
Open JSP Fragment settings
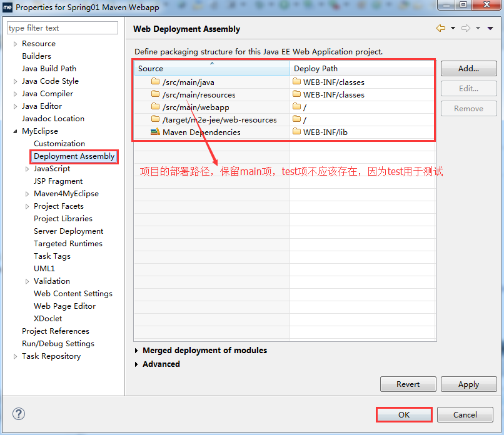coord(58,181)
